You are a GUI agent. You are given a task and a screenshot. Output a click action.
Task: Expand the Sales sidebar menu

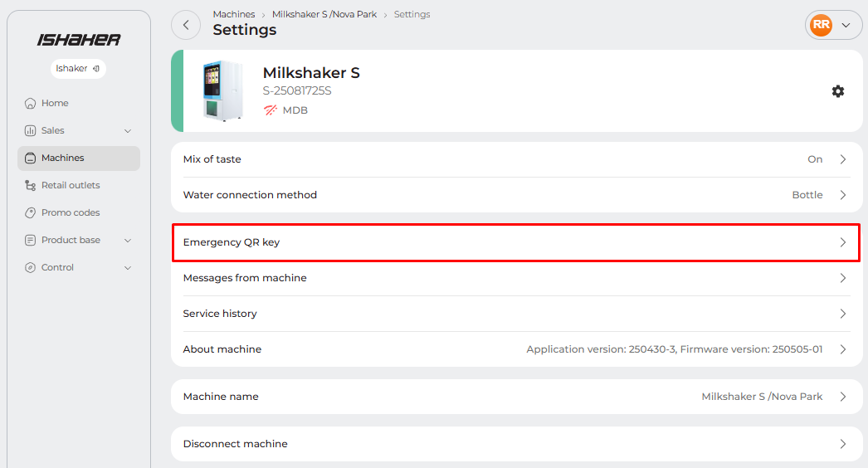point(128,131)
